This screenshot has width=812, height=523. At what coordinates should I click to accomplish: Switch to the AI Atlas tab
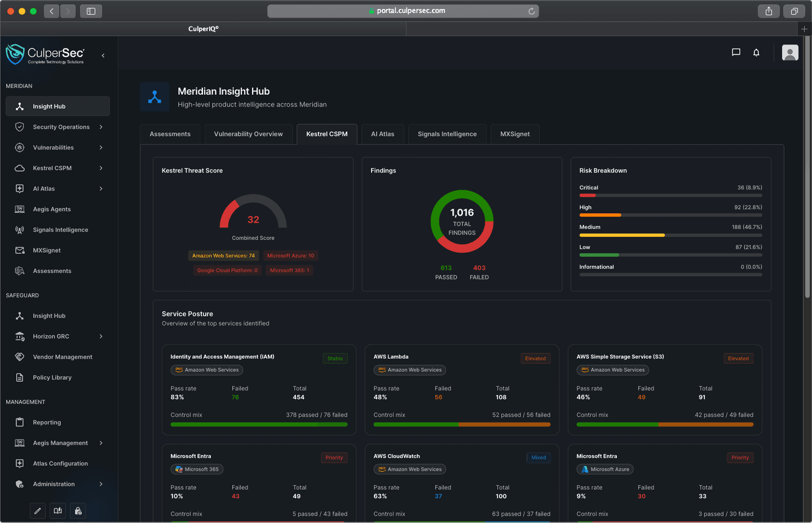(382, 134)
